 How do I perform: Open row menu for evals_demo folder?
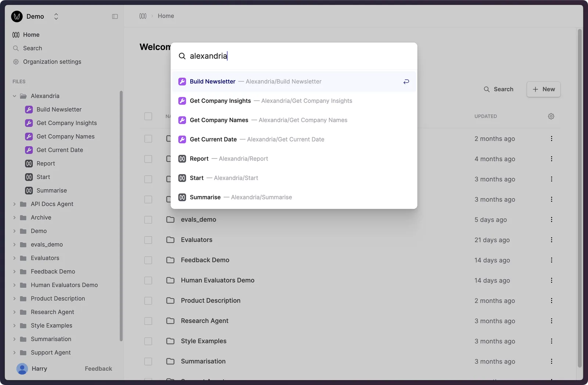(x=551, y=220)
